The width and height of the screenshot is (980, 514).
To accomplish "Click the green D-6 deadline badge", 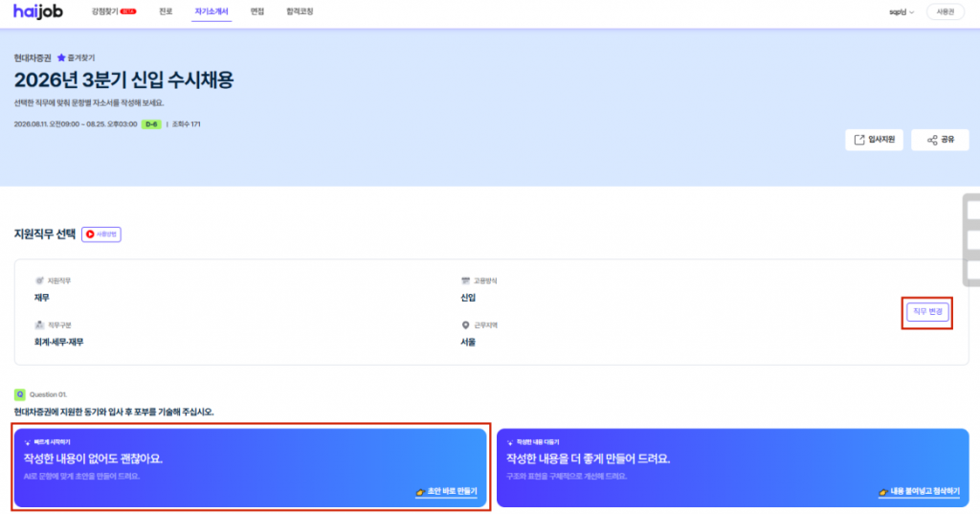I will click(151, 124).
